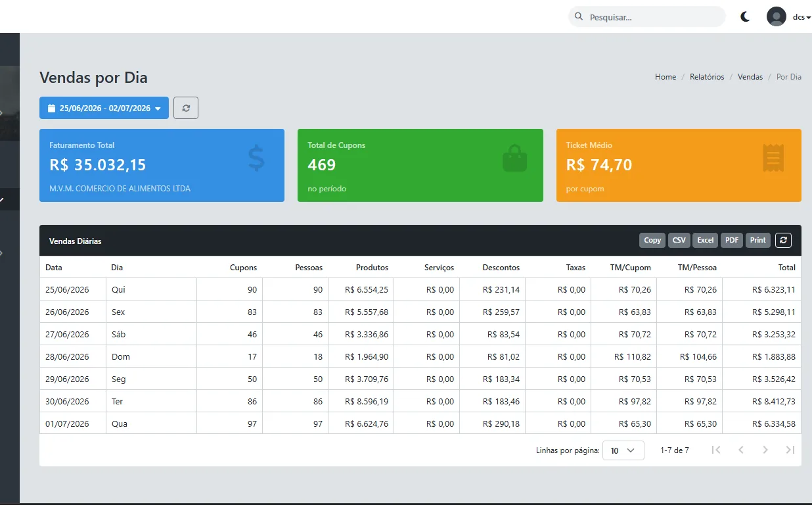The height and width of the screenshot is (505, 812).
Task: Export the table to Excel
Action: coord(705,240)
